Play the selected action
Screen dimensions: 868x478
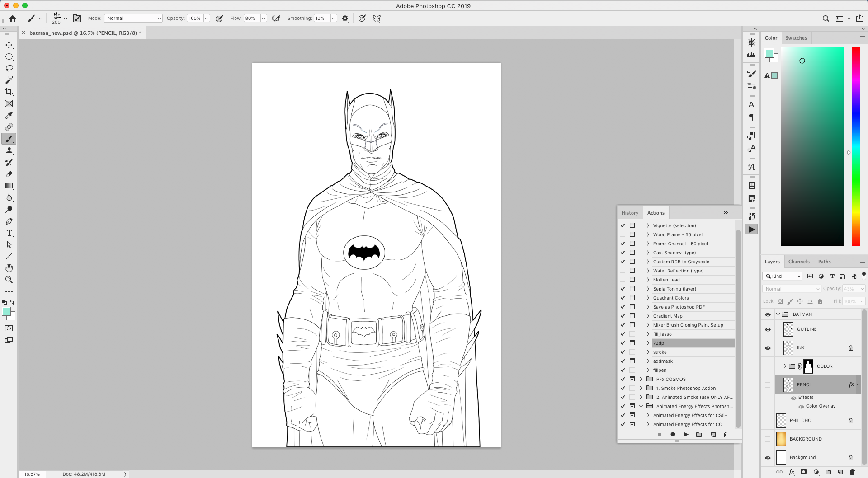(686, 435)
